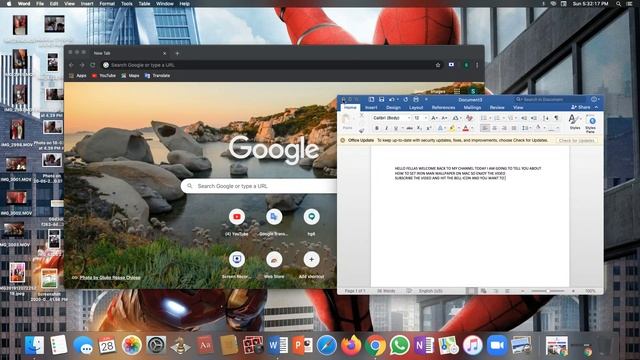Screen dimensions: 640x360
Task: Click the Share button in Word
Action: click(581, 107)
